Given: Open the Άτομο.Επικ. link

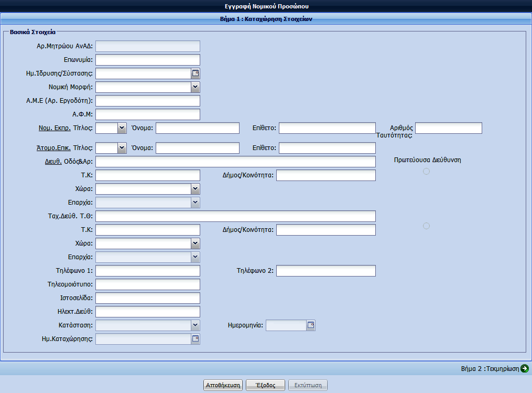Looking at the screenshot, I should (53, 148).
